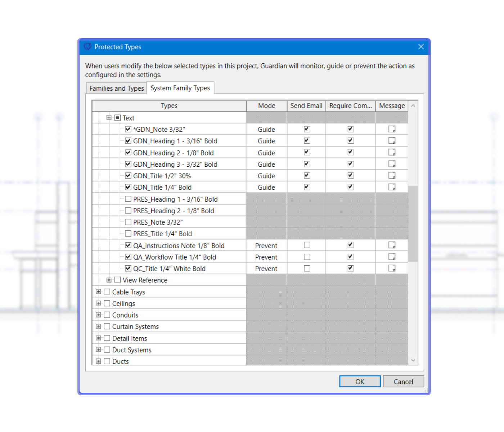The width and height of the screenshot is (504, 432).
Task: Change Prevent mode for QC_Title White Bold
Action: [266, 269]
